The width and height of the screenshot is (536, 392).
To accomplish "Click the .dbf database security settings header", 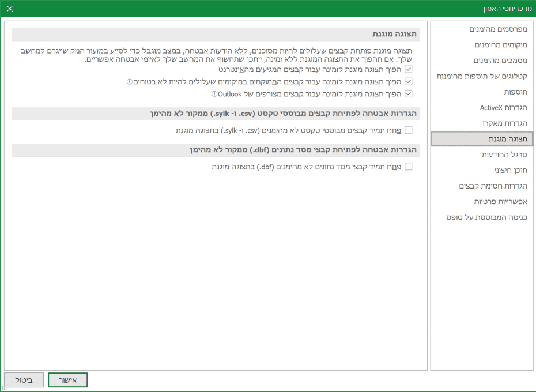I will click(216, 150).
